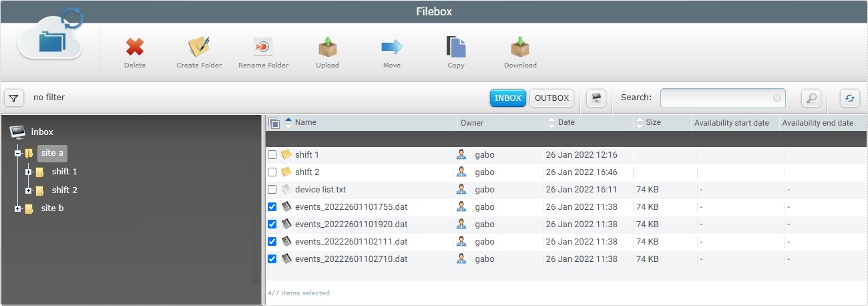Click the computer icon next to OUTBOX
The height and width of the screenshot is (306, 868).
[x=596, y=98]
